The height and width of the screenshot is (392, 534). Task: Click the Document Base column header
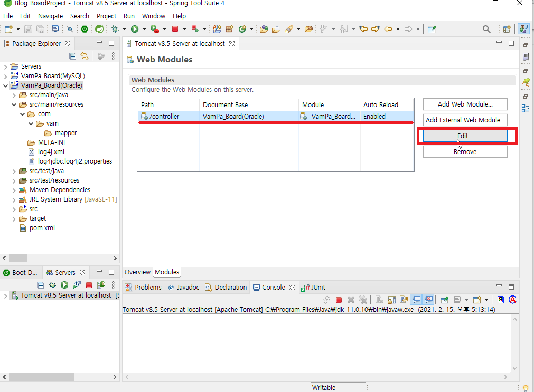point(249,105)
